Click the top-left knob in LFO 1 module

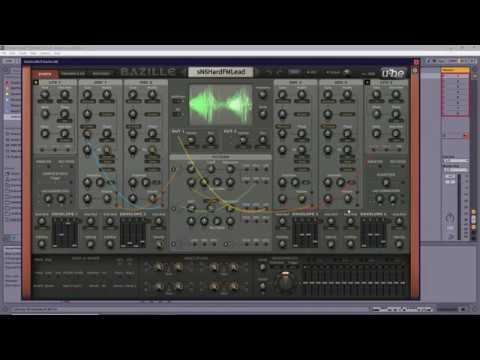click(45, 95)
